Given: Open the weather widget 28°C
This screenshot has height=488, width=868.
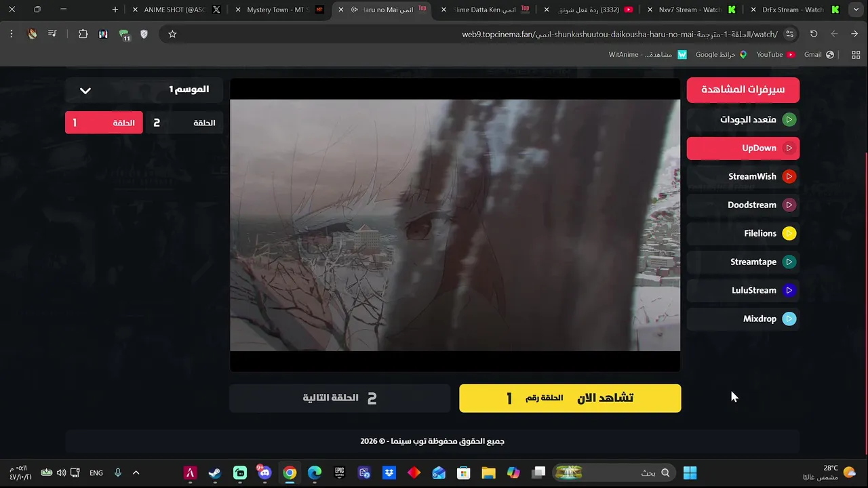Looking at the screenshot, I should point(831,472).
